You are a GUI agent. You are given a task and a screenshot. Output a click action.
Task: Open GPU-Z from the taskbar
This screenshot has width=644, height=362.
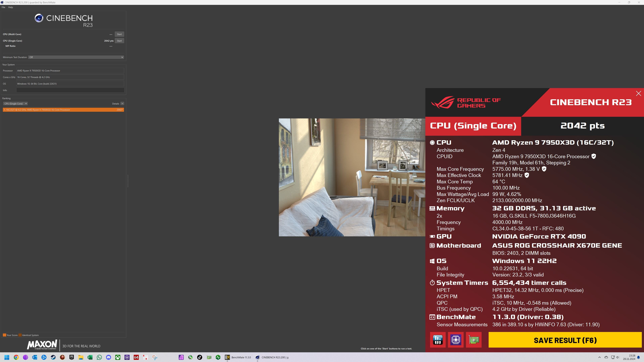tap(209, 357)
